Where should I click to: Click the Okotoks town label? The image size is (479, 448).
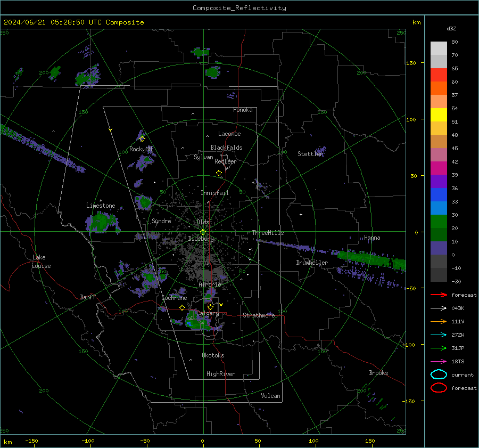click(x=213, y=355)
